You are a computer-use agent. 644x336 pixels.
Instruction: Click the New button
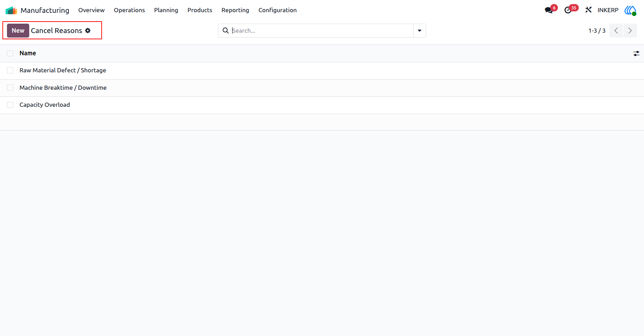coord(18,31)
